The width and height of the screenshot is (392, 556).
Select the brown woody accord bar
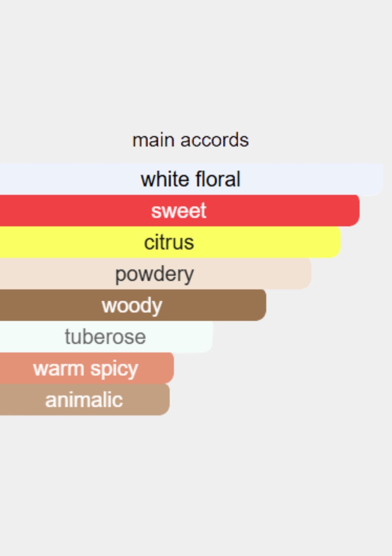(x=133, y=305)
